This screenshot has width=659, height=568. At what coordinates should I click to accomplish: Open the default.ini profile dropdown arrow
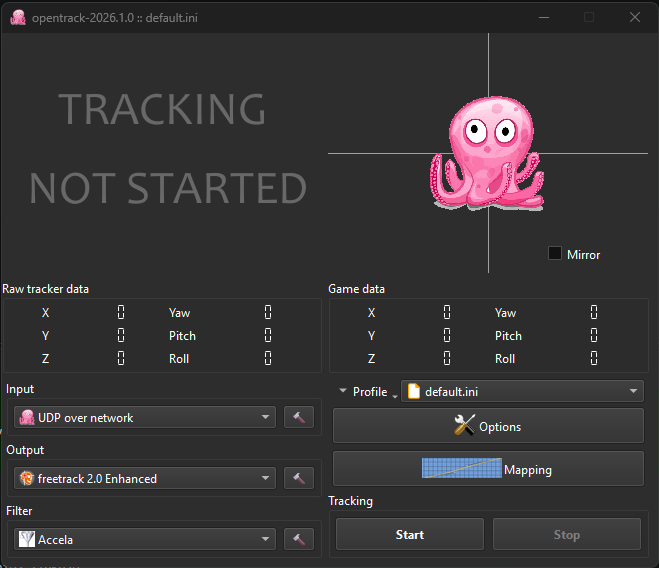[x=633, y=391]
